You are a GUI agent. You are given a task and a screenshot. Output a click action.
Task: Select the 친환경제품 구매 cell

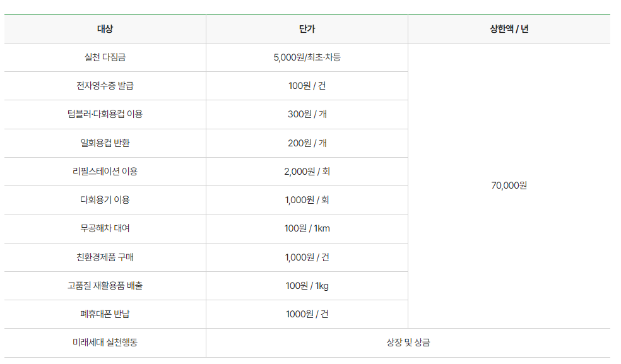(105, 257)
